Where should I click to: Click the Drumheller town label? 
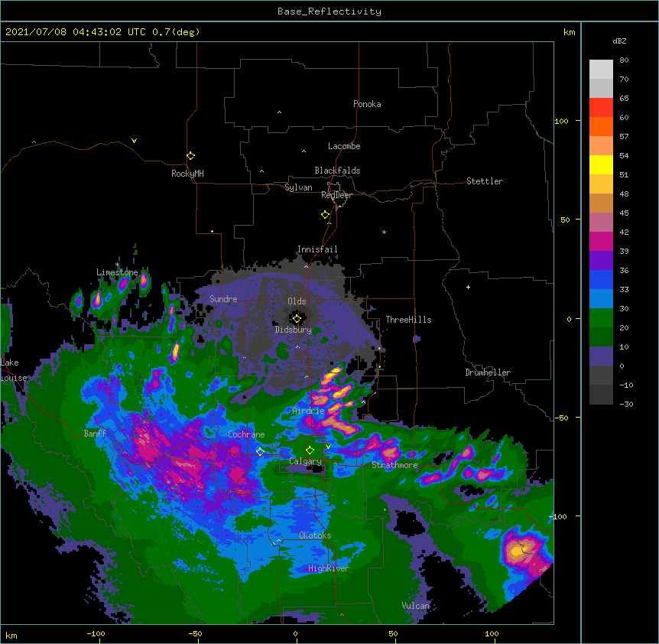point(488,372)
